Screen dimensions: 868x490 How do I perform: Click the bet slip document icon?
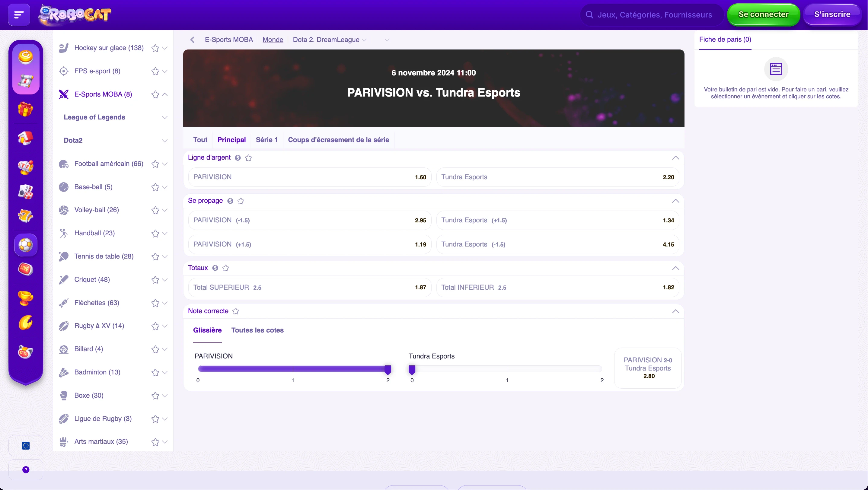[776, 69]
